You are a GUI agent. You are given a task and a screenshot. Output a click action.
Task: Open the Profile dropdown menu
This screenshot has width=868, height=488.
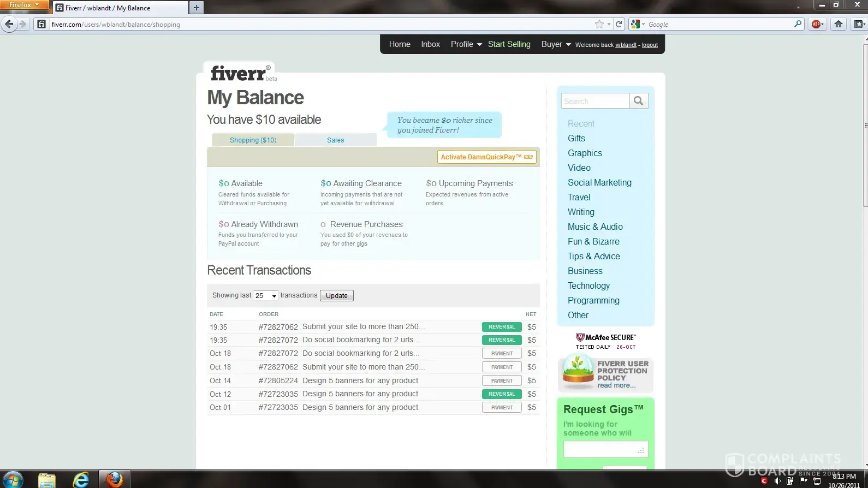[x=466, y=44]
